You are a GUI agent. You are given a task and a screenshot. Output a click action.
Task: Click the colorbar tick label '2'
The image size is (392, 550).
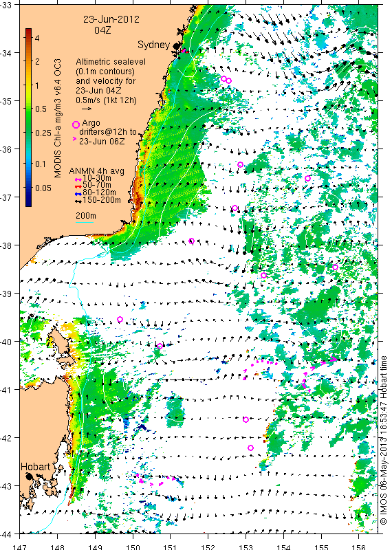click(x=37, y=62)
